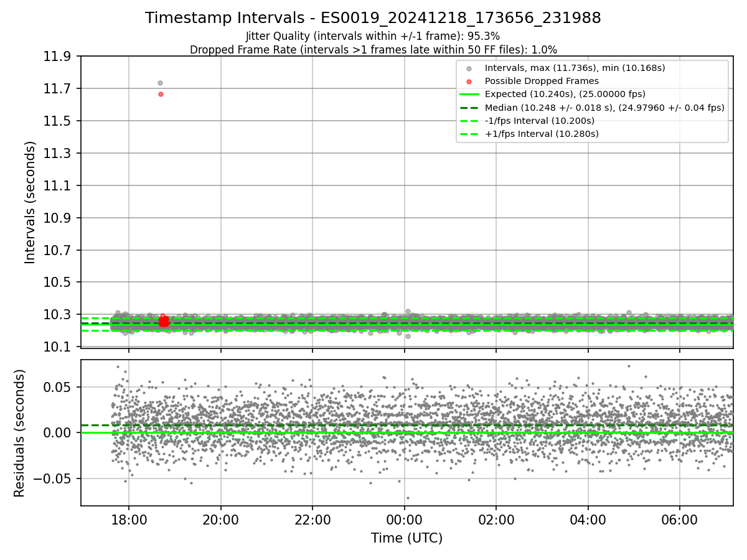Image resolution: width=747 pixels, height=560 pixels.
Task: Click the 18:00 time tick label
Action: (x=128, y=520)
